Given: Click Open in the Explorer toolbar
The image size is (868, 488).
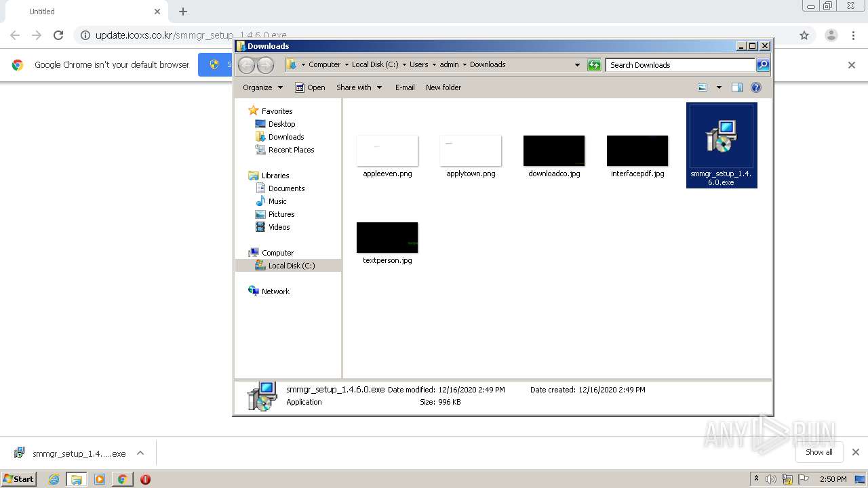Looking at the screenshot, I should pos(310,87).
